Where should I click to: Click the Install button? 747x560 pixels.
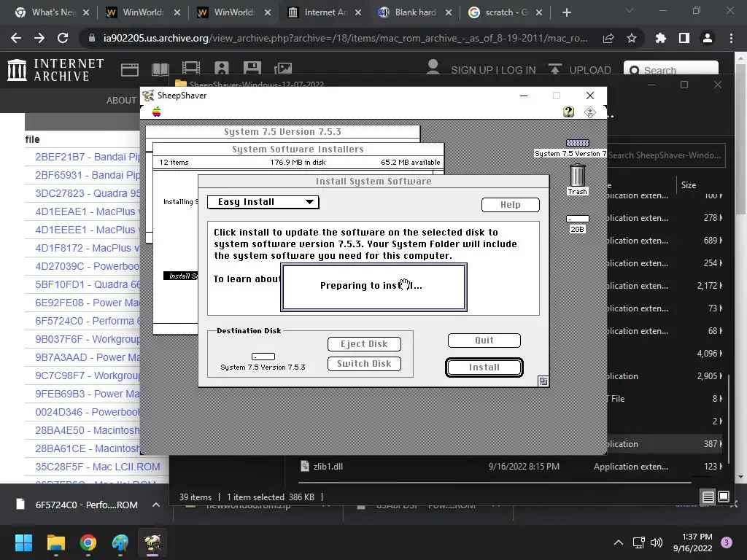point(484,367)
